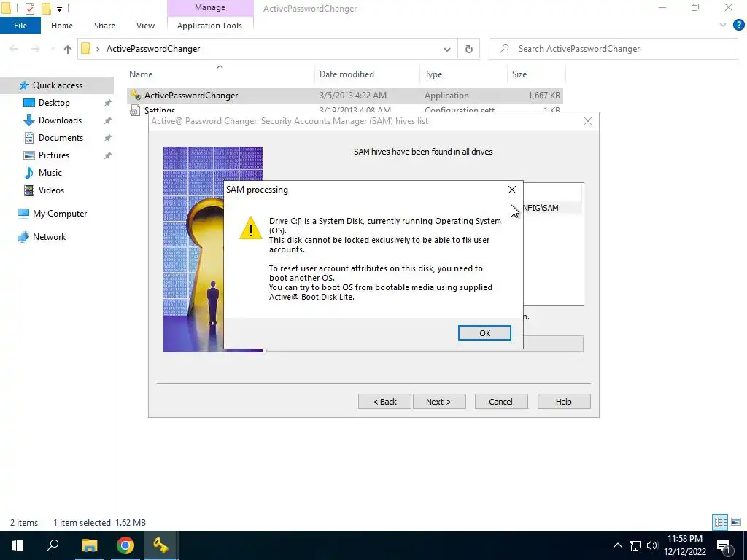Viewport: 747px width, 560px height.
Task: Click the pin icon next to Downloads
Action: (x=108, y=120)
